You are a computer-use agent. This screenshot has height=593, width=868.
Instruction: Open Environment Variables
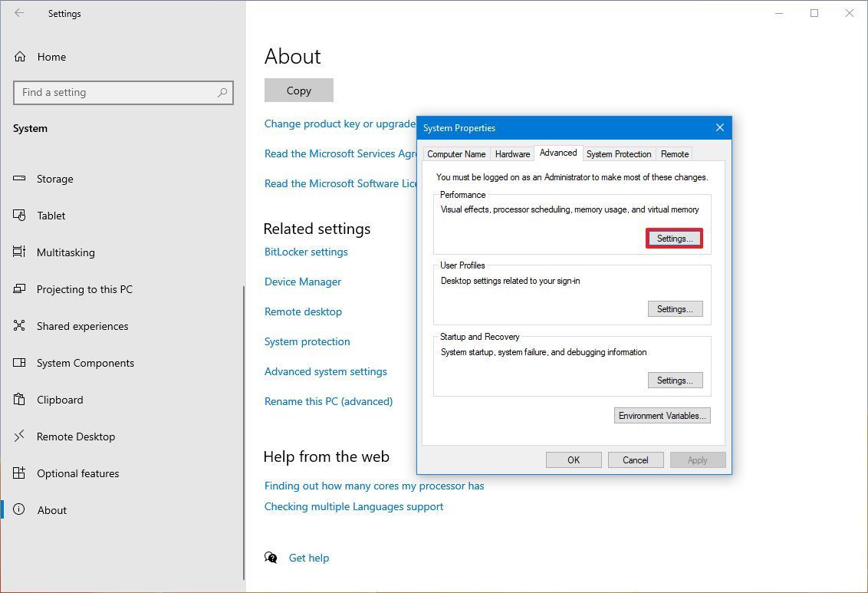click(x=662, y=415)
